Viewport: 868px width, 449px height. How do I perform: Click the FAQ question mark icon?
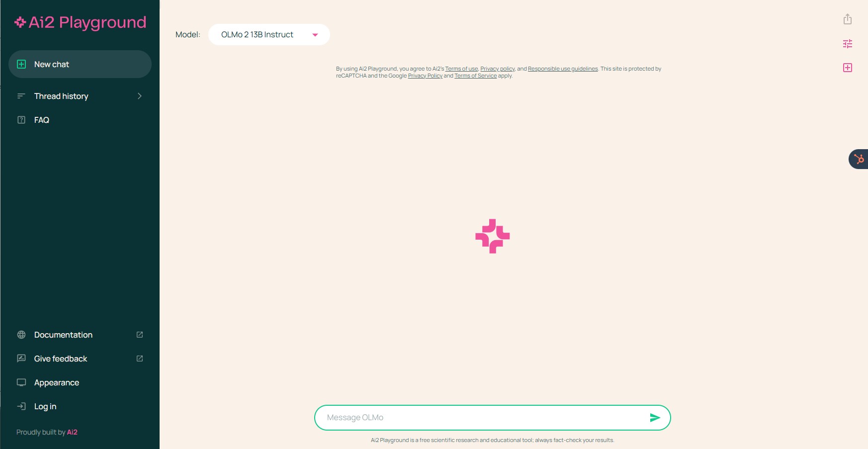(x=21, y=120)
